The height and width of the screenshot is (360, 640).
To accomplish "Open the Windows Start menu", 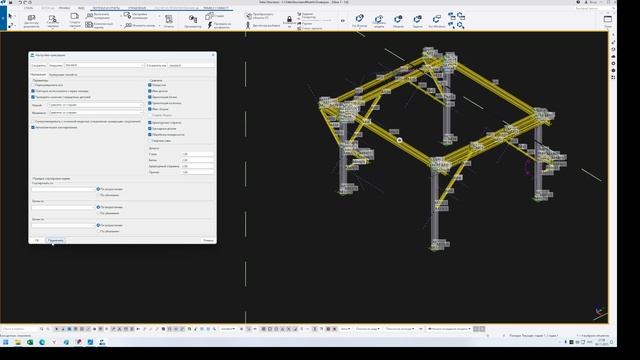I will 6,342.
